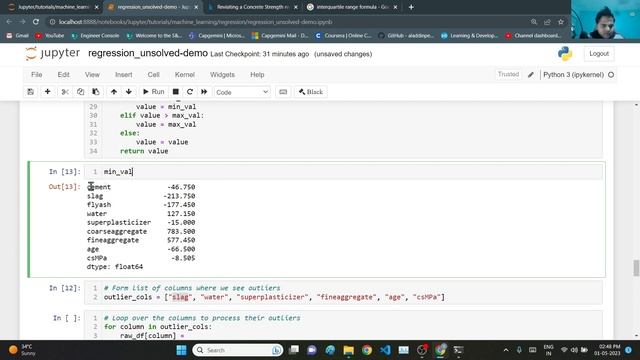Paste cells below from the toolbar
This screenshot has height=360, width=640.
(96, 92)
